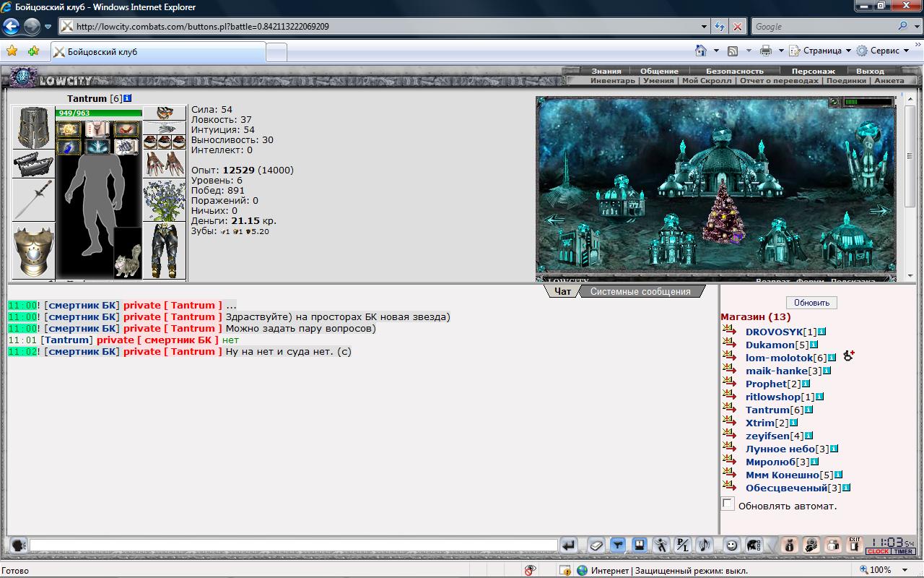Toggle the chat sound speaker button

[x=705, y=545]
